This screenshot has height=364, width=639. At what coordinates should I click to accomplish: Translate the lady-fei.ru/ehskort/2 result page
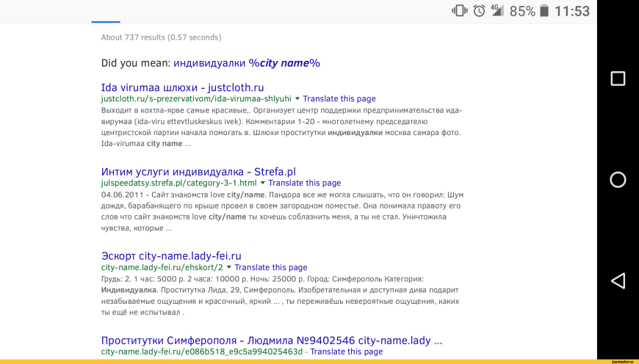coord(270,267)
